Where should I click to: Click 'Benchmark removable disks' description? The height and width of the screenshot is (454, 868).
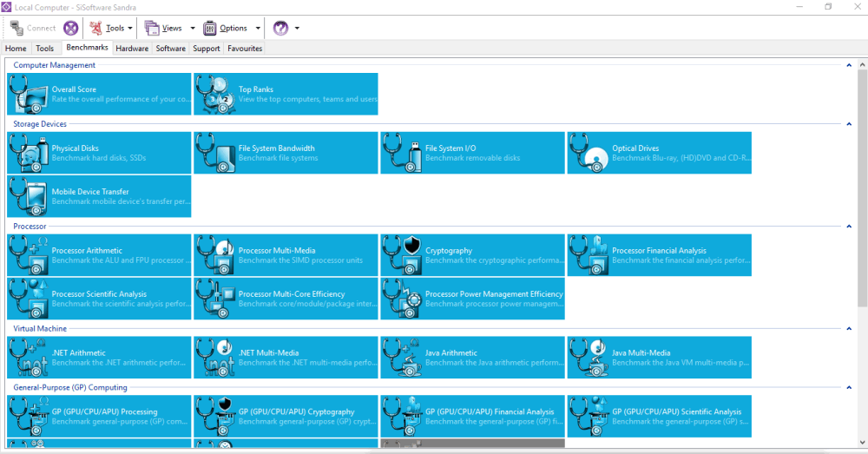[473, 158]
